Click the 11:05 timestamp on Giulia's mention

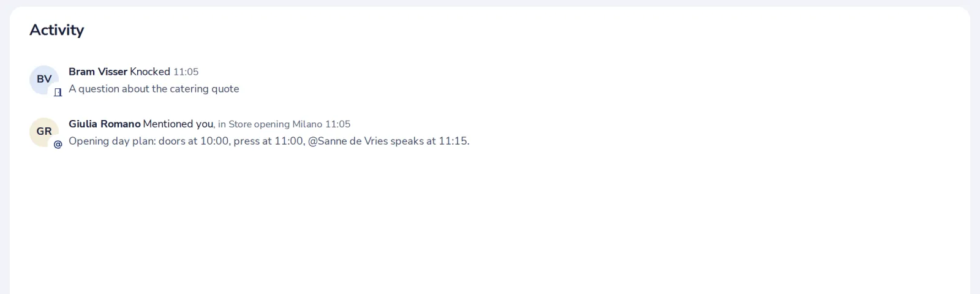coord(338,124)
